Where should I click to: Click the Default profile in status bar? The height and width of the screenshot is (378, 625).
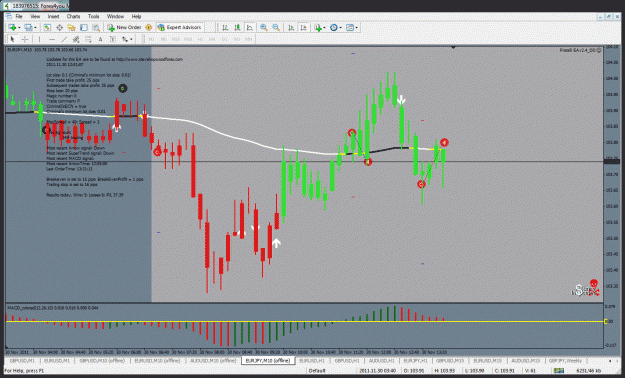[x=317, y=371]
